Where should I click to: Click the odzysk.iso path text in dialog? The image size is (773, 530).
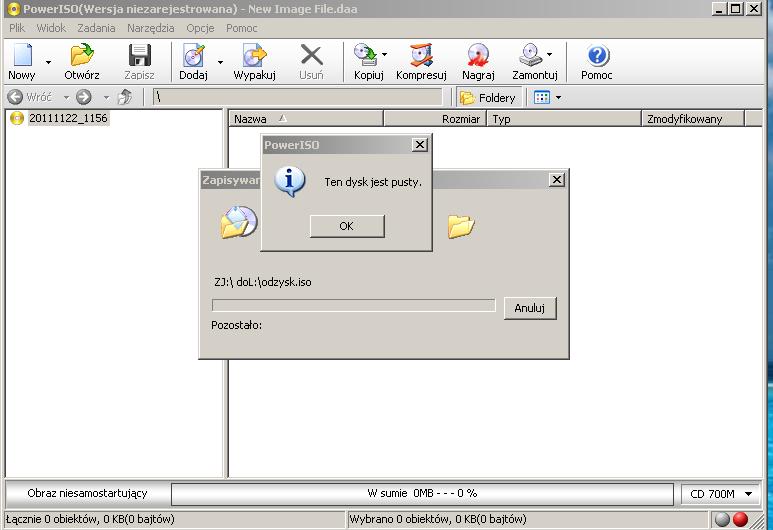click(x=262, y=282)
